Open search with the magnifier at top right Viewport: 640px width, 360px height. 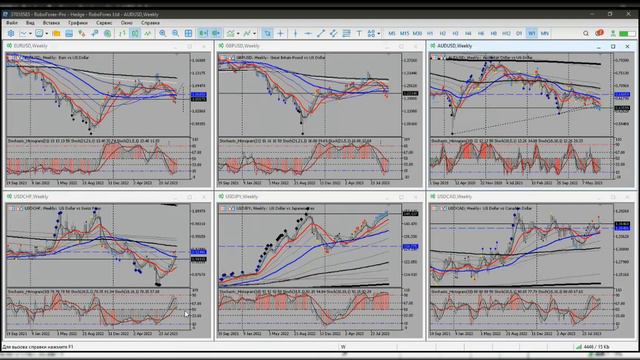[586, 33]
